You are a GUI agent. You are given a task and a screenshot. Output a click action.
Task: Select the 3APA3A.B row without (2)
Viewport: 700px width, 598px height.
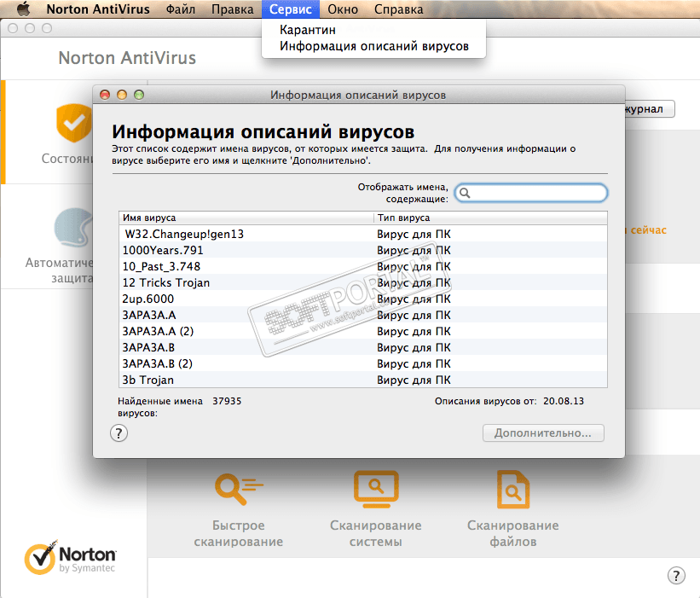pyautogui.click(x=363, y=347)
